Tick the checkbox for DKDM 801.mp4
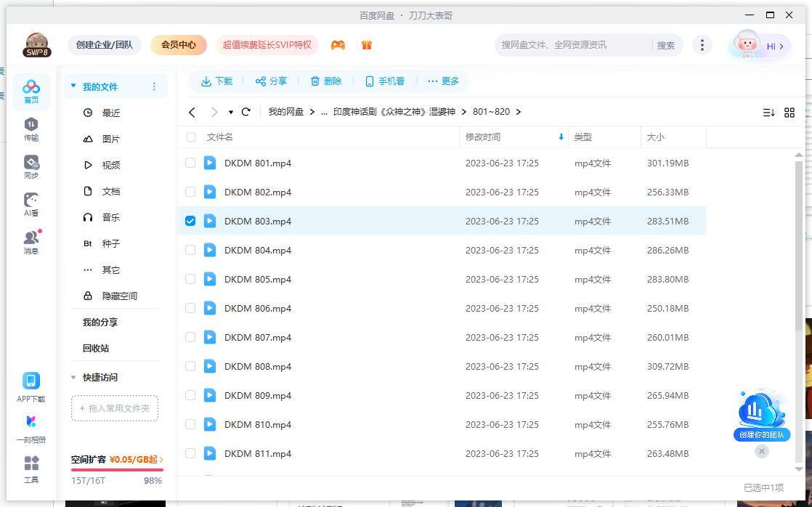This screenshot has height=507, width=812. coord(190,163)
